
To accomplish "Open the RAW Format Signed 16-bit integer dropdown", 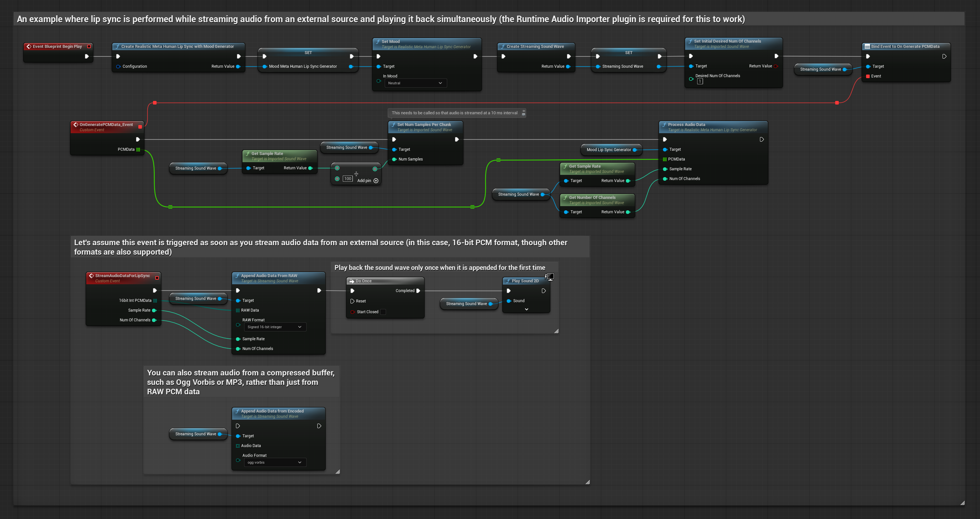I will [x=274, y=327].
